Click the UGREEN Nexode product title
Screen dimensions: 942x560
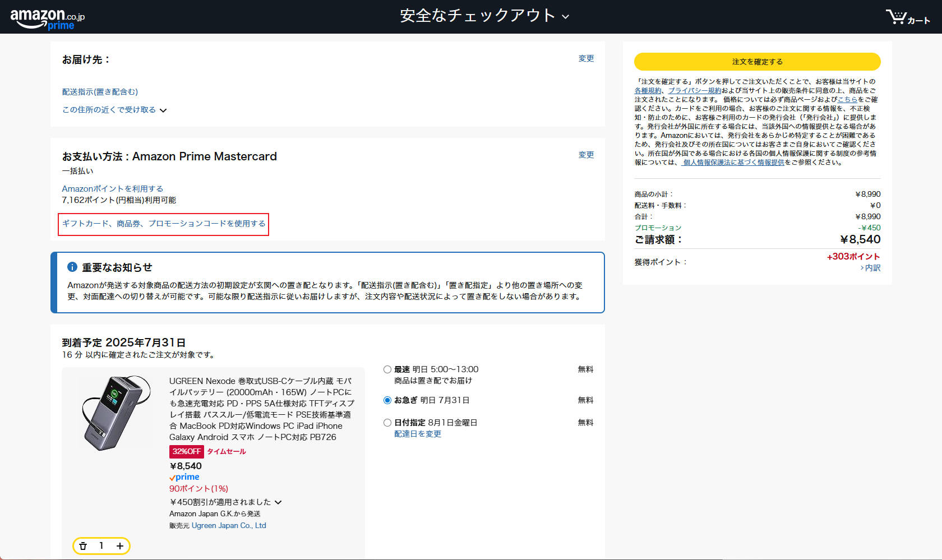[262, 409]
